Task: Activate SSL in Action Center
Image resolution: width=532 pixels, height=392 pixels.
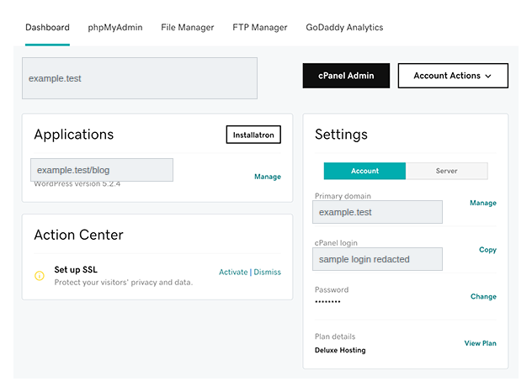Action: pyautogui.click(x=233, y=272)
